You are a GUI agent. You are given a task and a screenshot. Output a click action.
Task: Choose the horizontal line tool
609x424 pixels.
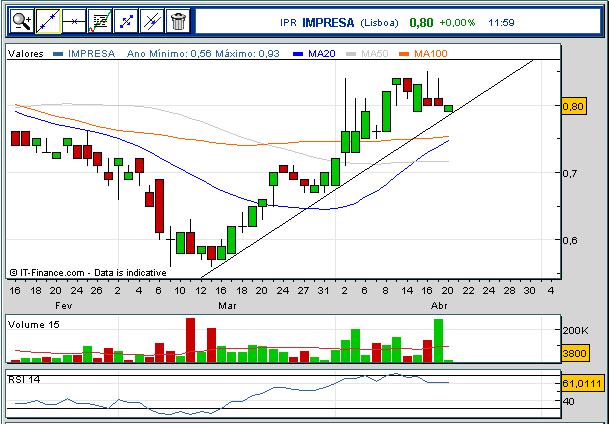tap(74, 21)
